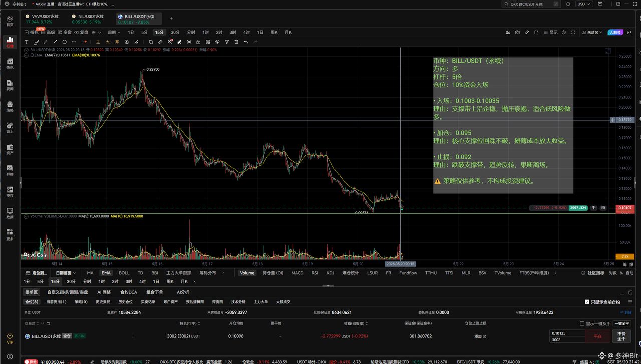The image size is (641, 364).
Task: Toggle EMA indicator visibility circle on chart
Action: (x=27, y=55)
